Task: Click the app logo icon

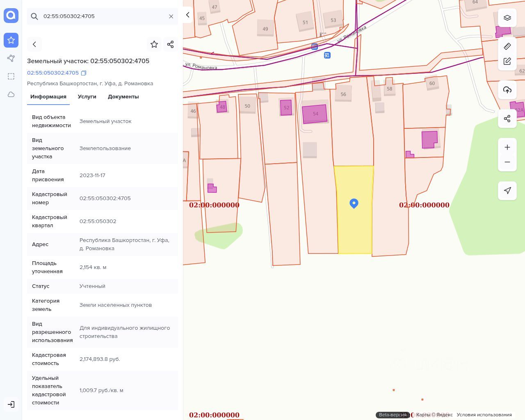Action: (x=11, y=16)
